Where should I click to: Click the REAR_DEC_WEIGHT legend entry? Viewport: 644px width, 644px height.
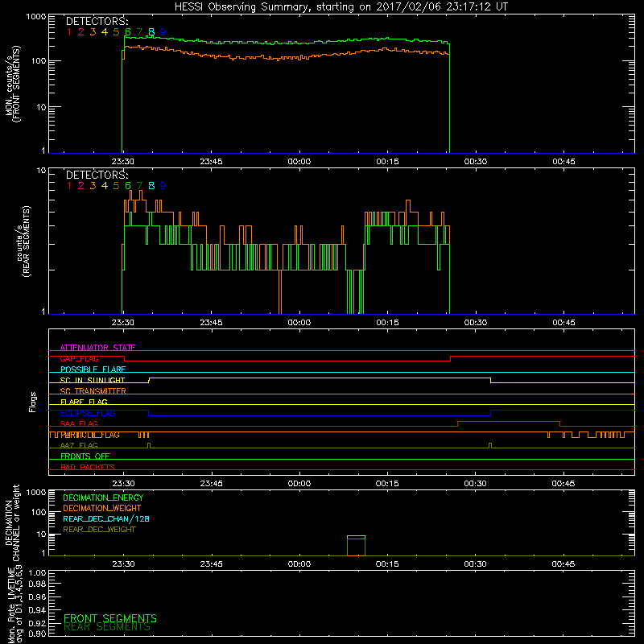pyautogui.click(x=99, y=530)
